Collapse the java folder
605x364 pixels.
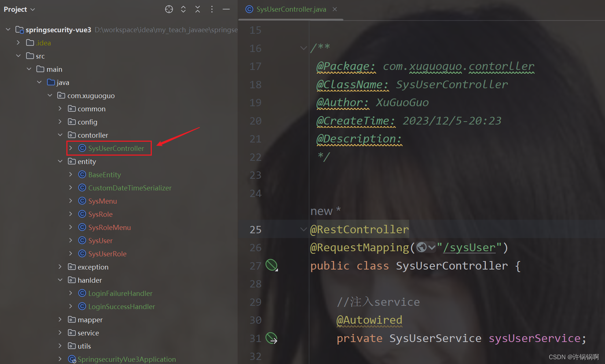point(39,82)
